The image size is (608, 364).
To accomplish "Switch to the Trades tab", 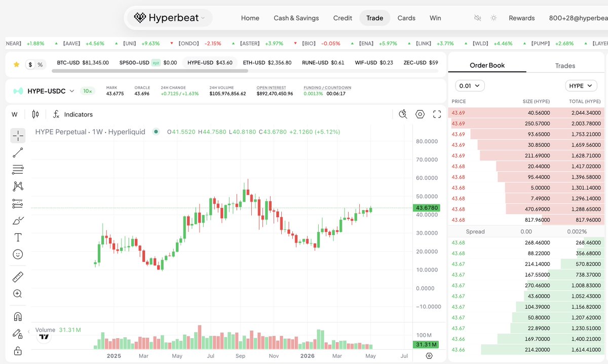I will click(565, 65).
